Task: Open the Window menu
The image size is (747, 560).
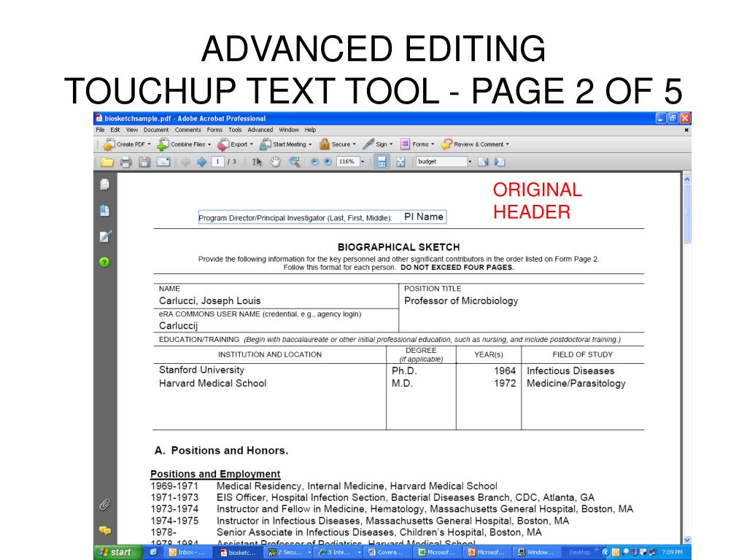Action: coord(289,130)
